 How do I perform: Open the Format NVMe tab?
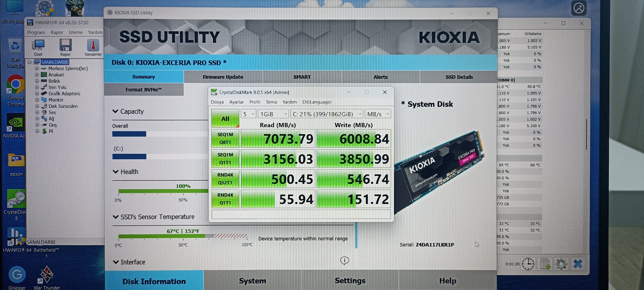tap(144, 90)
